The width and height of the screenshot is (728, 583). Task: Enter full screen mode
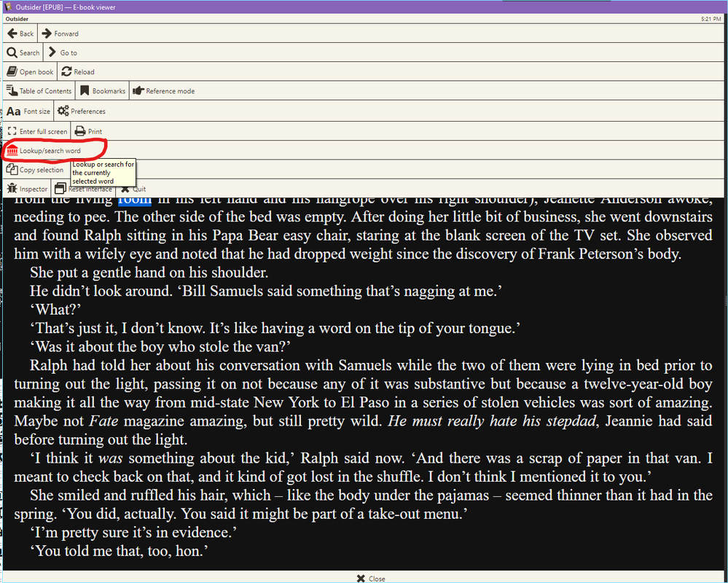(37, 131)
